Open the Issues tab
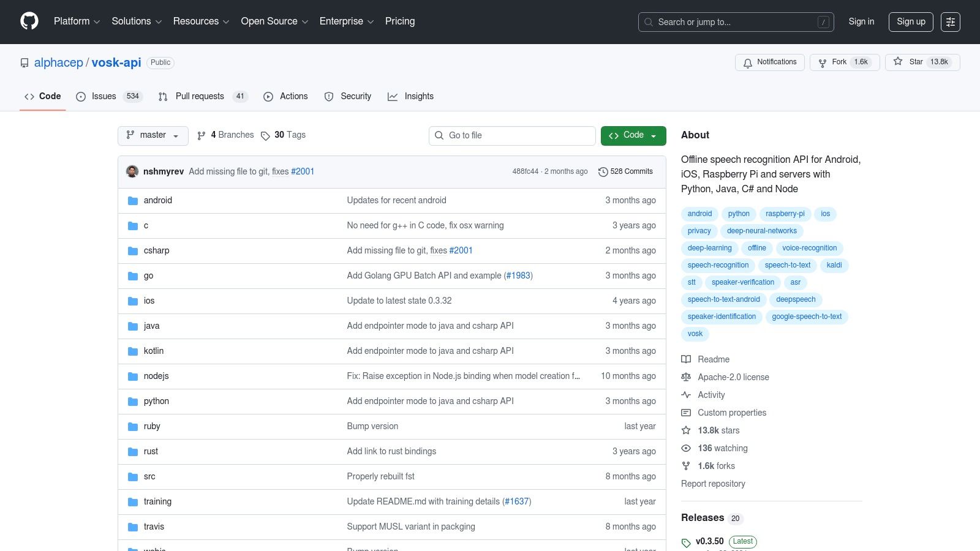Viewport: 980px width, 551px height. 103,96
